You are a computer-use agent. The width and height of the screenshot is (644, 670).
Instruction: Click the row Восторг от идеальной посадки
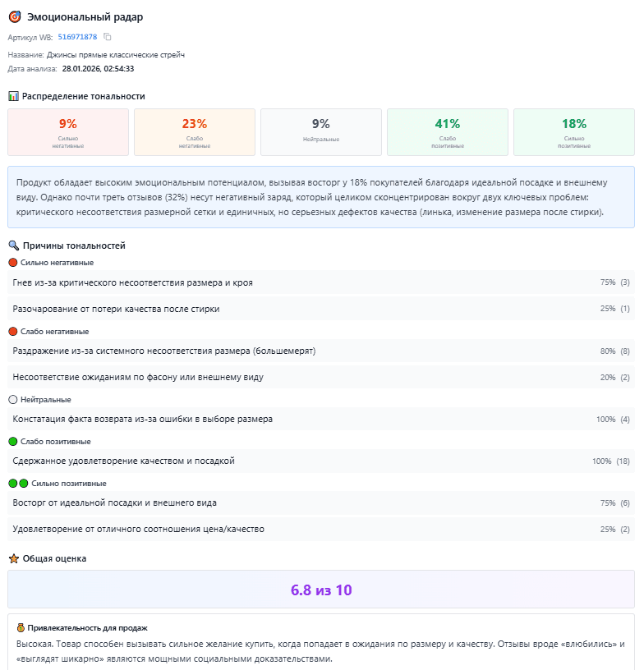321,502
